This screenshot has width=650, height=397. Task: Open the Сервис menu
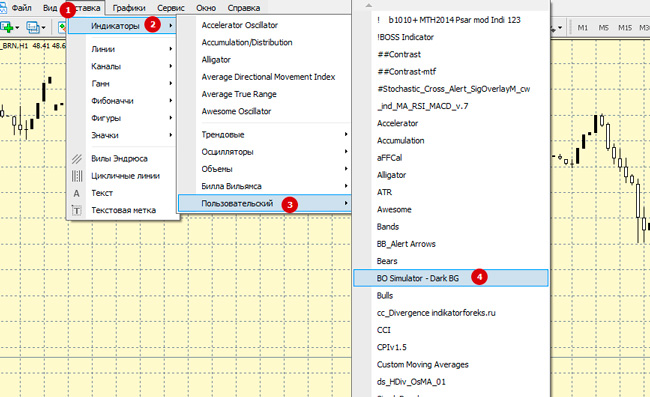(171, 8)
